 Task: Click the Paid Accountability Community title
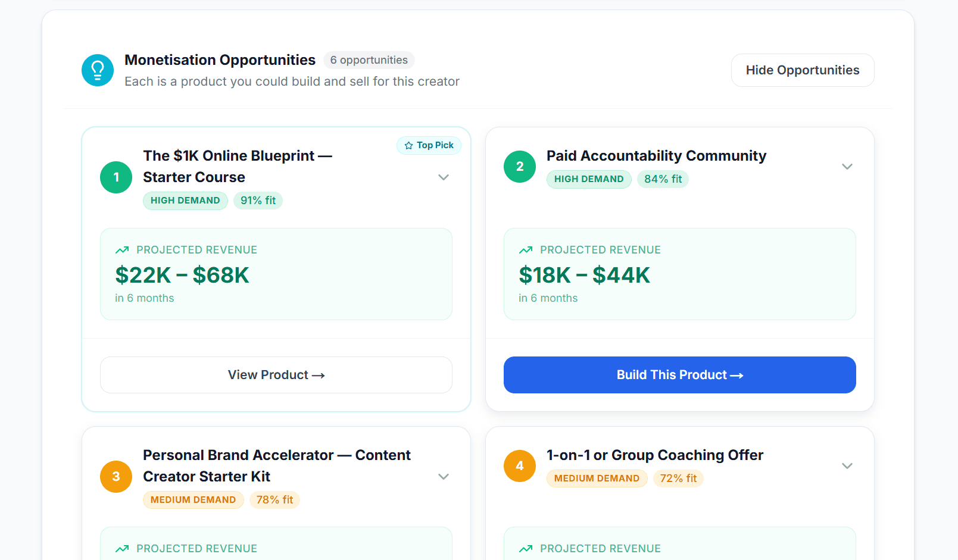656,156
